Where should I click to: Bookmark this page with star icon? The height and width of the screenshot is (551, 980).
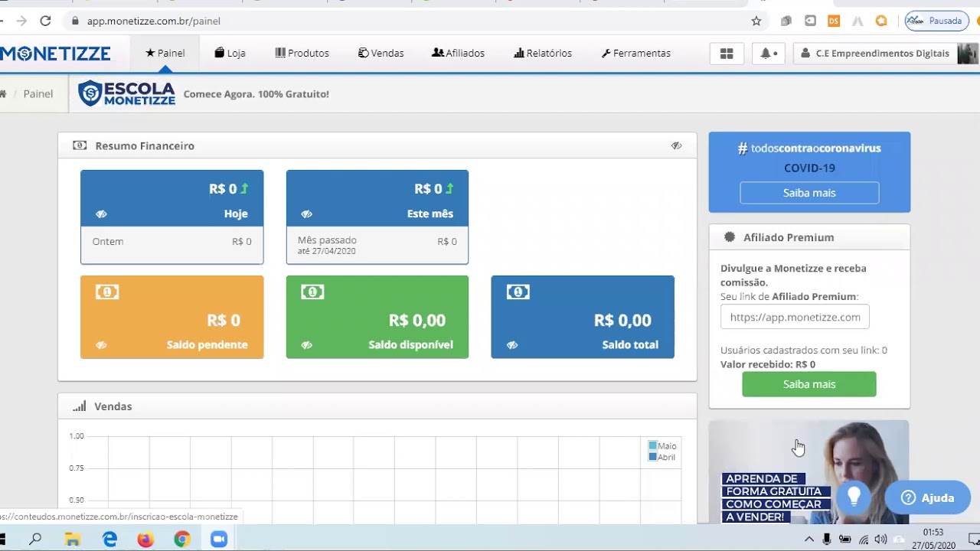pyautogui.click(x=756, y=21)
